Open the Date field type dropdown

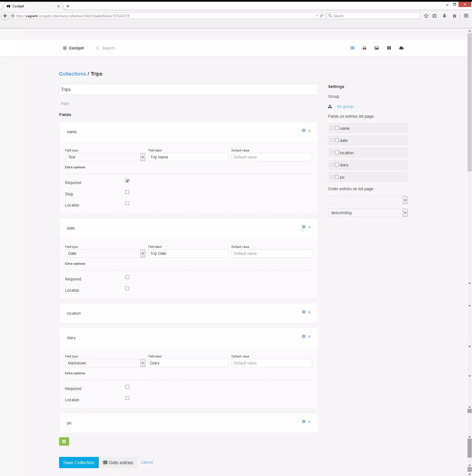pyautogui.click(x=105, y=253)
